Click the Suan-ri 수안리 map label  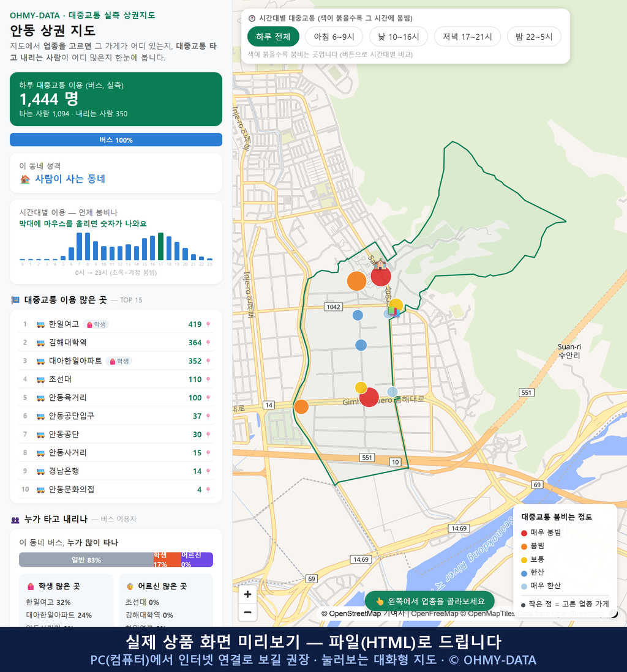coord(569,351)
